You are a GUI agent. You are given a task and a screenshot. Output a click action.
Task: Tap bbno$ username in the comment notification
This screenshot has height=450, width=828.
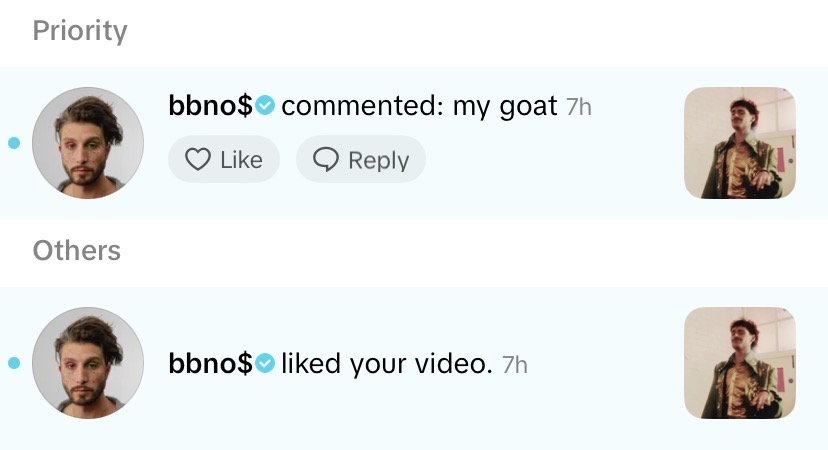coord(210,105)
